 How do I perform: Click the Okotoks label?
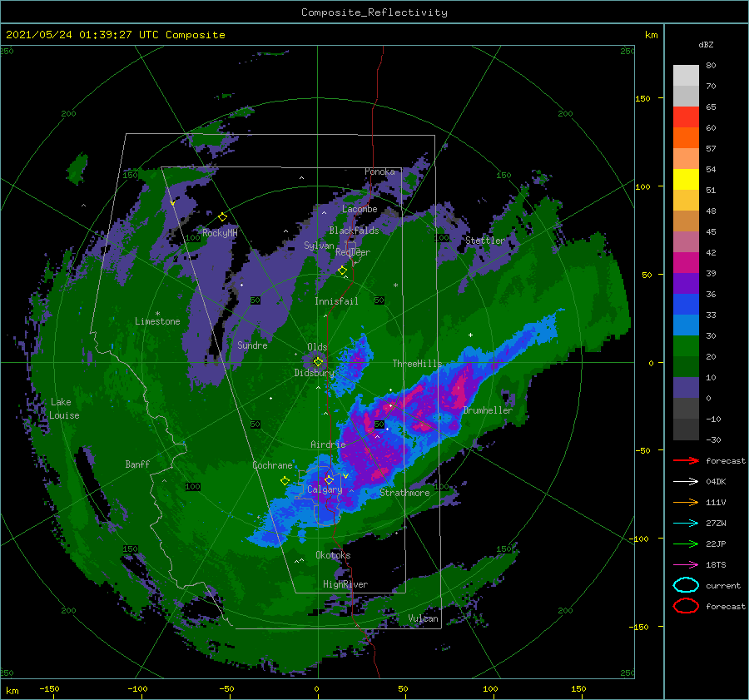(333, 555)
